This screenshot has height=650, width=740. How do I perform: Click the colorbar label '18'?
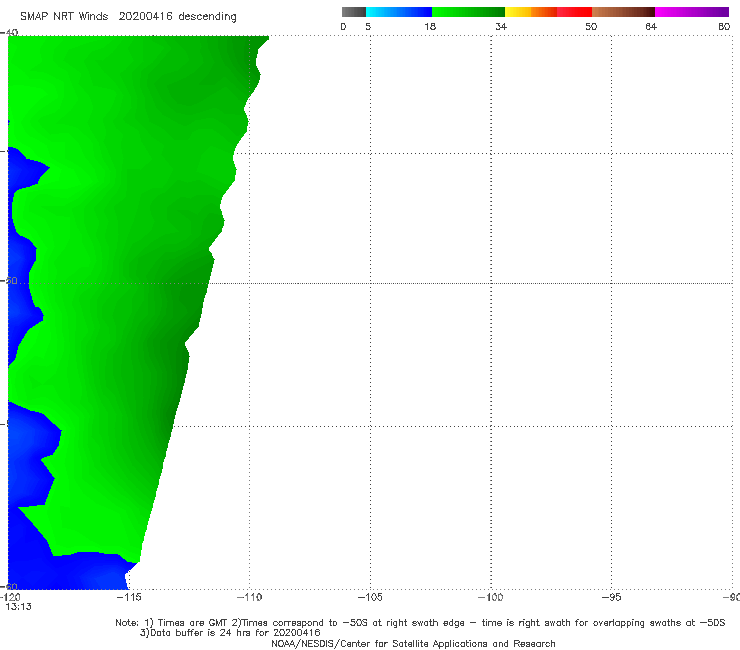430,26
